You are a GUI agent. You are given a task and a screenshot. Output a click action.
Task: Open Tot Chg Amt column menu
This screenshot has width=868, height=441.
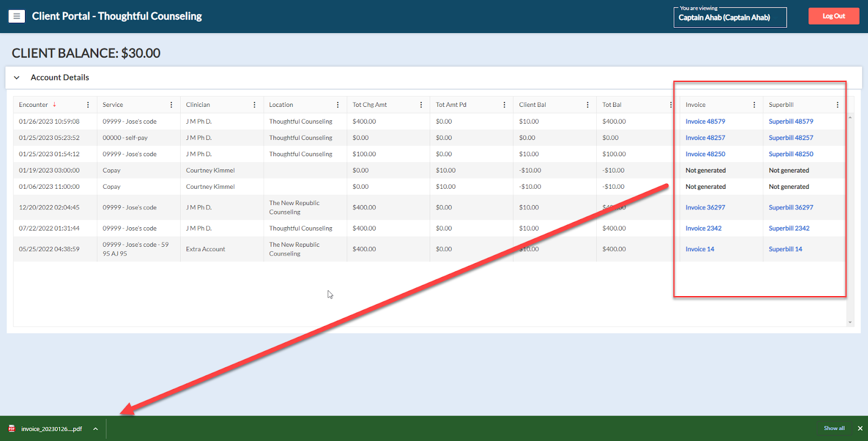coord(421,105)
